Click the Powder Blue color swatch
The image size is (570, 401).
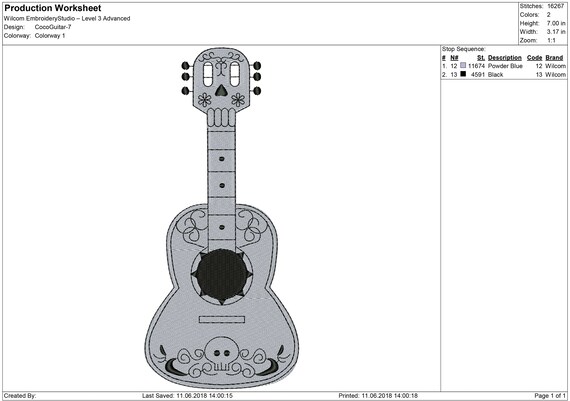click(463, 65)
